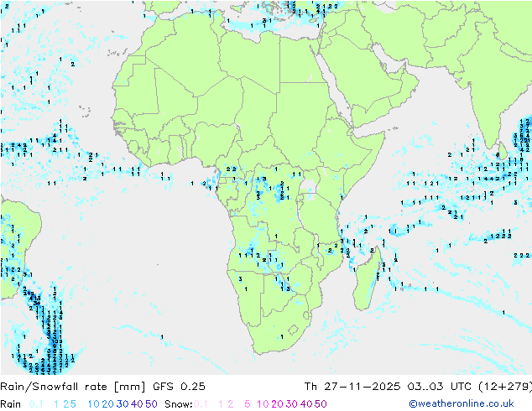
Task: Click the 'GFS 0.25' model label
Action: pyautogui.click(x=179, y=387)
